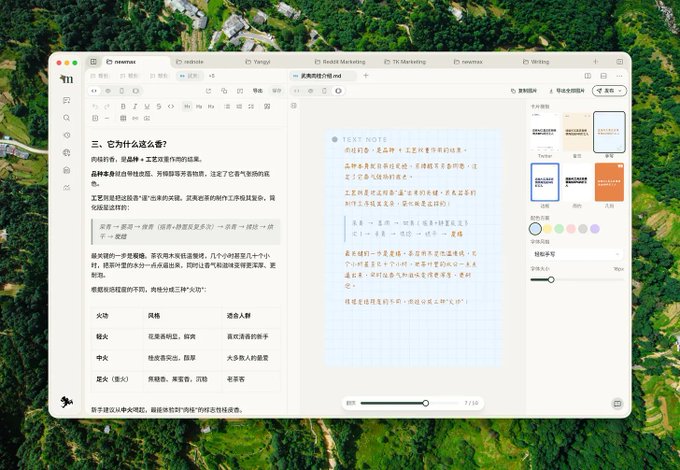
Task: Click the share icon left of 导出
Action: [x=208, y=91]
